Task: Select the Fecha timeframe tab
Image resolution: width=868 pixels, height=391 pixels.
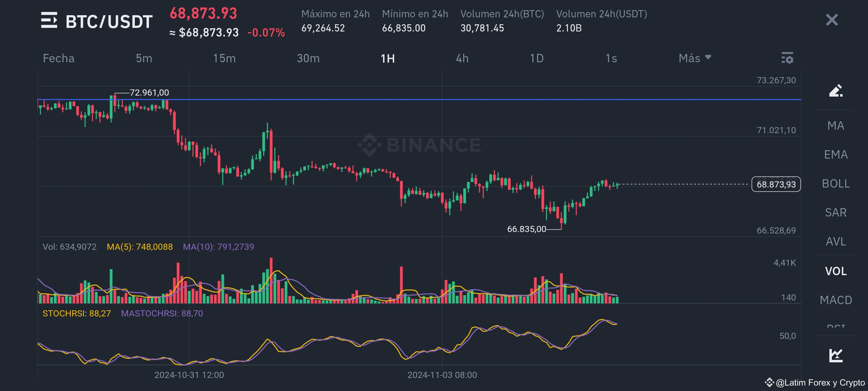Action: pyautogui.click(x=59, y=58)
